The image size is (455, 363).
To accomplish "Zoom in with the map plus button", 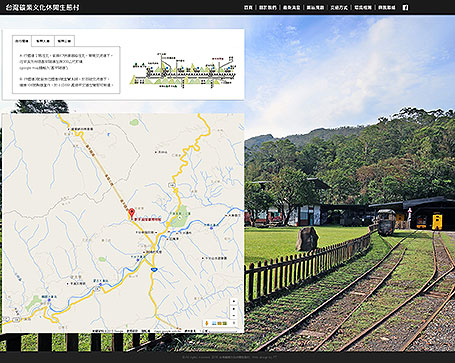I will 234,309.
